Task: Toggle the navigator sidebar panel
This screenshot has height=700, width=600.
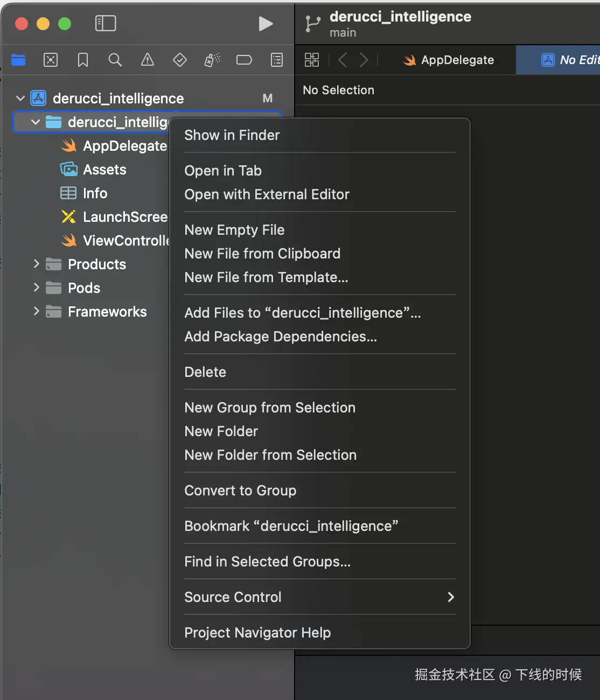Action: [106, 23]
